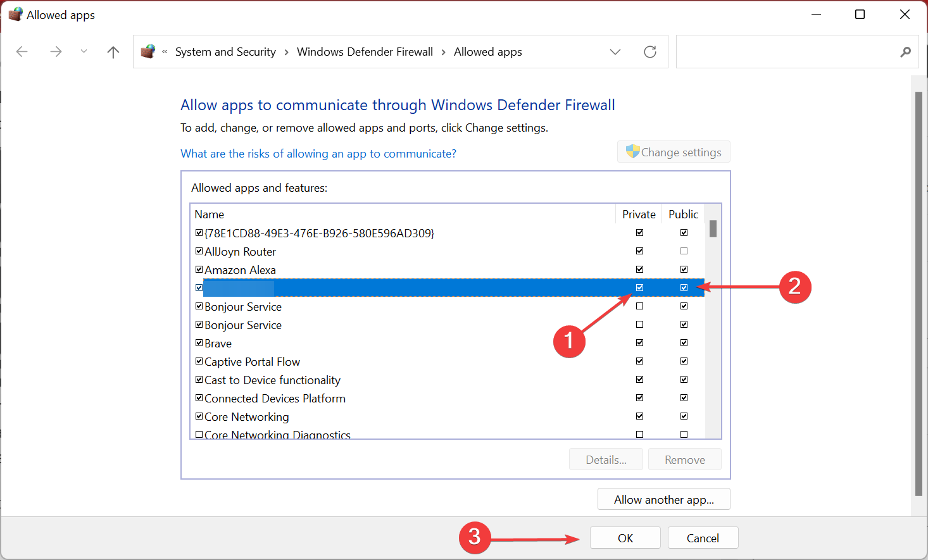Viewport: 928px width, 560px height.
Task: Click Private column header
Action: click(639, 215)
